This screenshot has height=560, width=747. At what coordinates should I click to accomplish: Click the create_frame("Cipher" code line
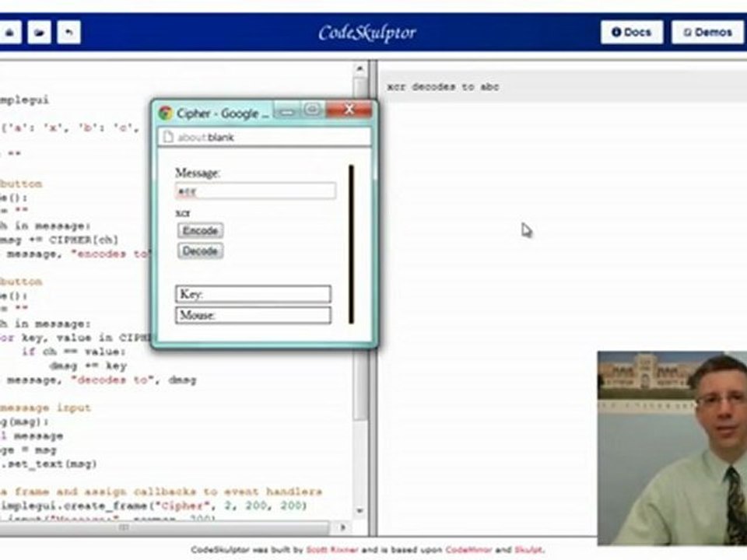153,506
